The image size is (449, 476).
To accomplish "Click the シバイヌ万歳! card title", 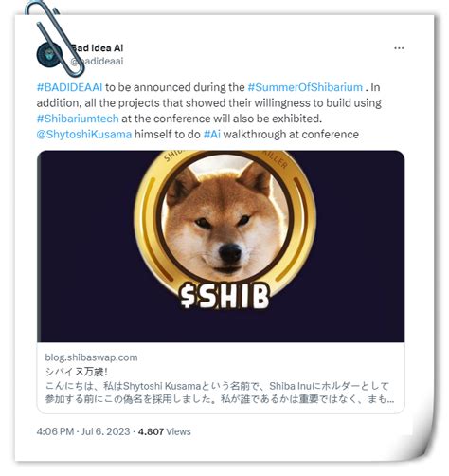I will click(x=77, y=372).
